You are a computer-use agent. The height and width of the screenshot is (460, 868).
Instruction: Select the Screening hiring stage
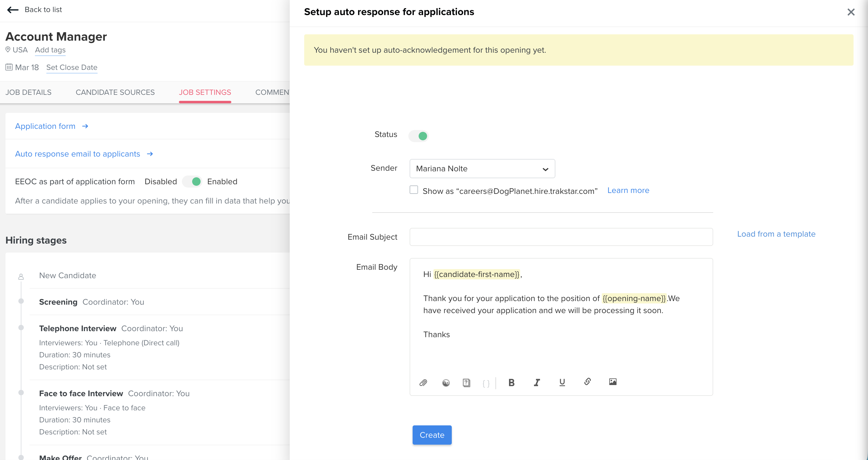point(58,302)
